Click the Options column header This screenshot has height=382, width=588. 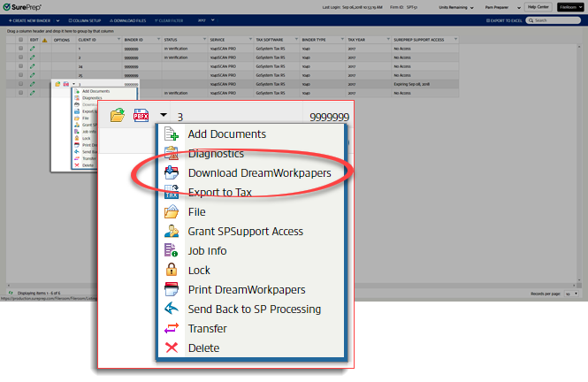pos(62,40)
